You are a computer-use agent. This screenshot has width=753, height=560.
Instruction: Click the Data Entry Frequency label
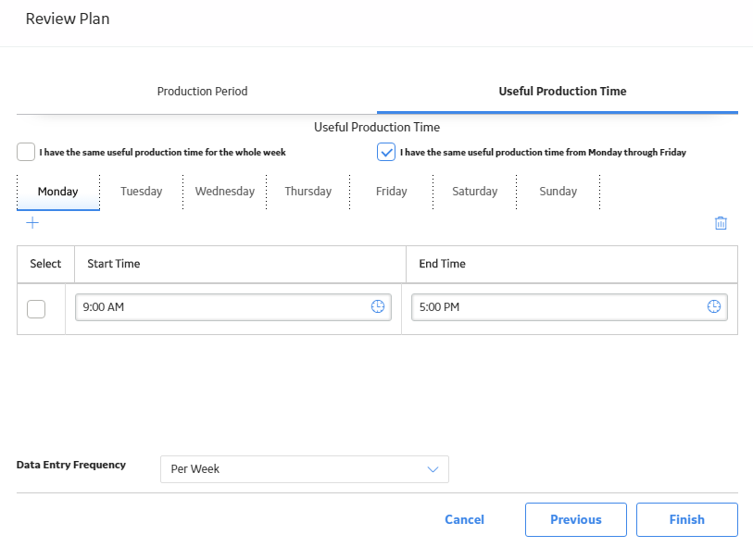[x=71, y=465]
